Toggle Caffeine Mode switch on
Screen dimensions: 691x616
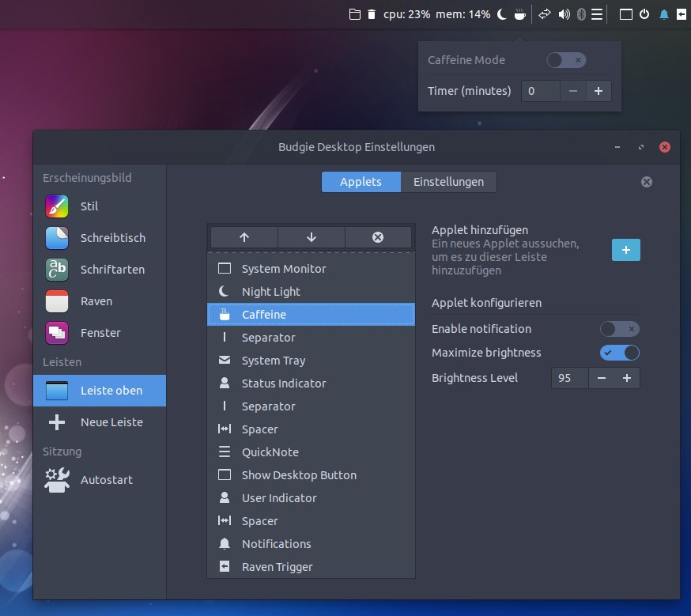(x=566, y=60)
